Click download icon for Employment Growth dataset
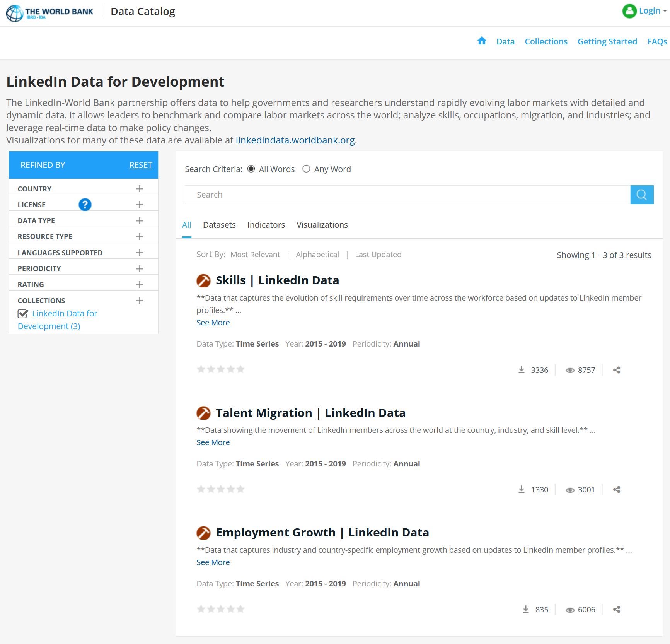This screenshot has width=670, height=644. point(525,610)
